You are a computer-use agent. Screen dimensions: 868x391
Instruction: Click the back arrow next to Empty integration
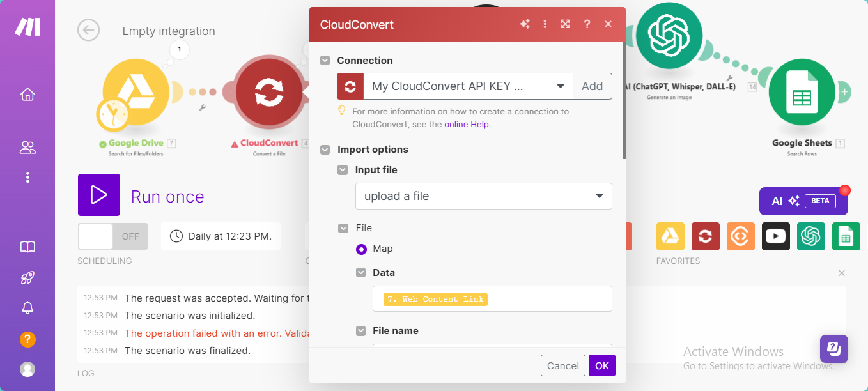click(88, 30)
